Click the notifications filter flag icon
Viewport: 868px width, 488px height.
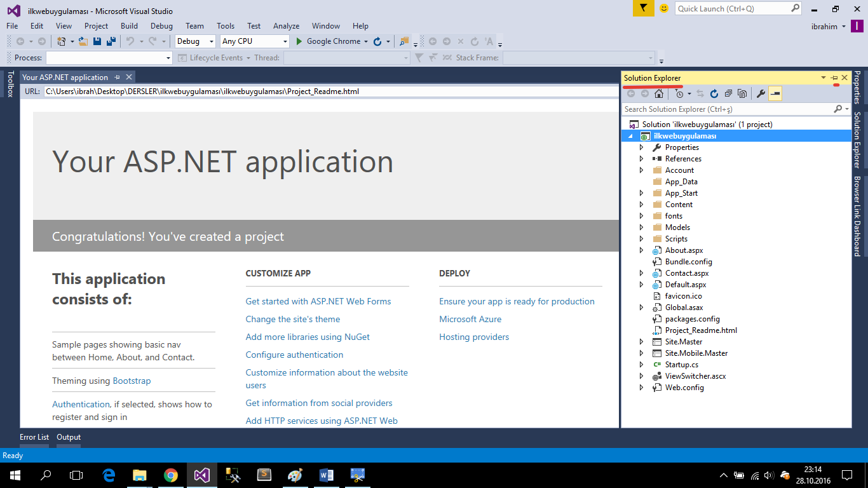coord(643,8)
